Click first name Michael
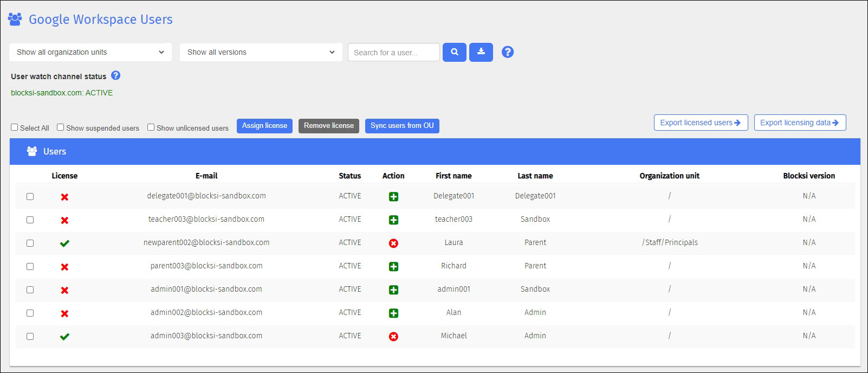Image resolution: width=868 pixels, height=373 pixels. pos(454,336)
